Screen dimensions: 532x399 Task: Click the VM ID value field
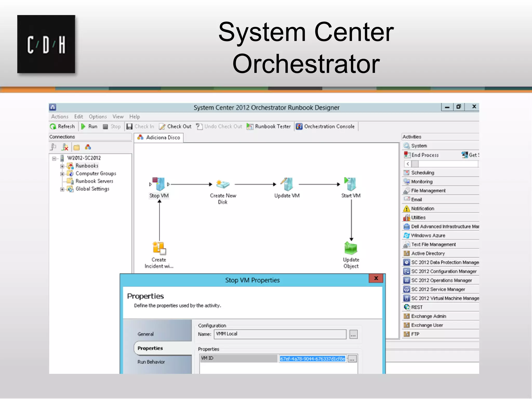point(312,359)
